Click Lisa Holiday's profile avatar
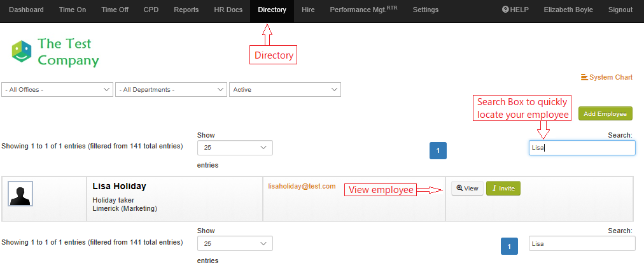 pyautogui.click(x=20, y=194)
